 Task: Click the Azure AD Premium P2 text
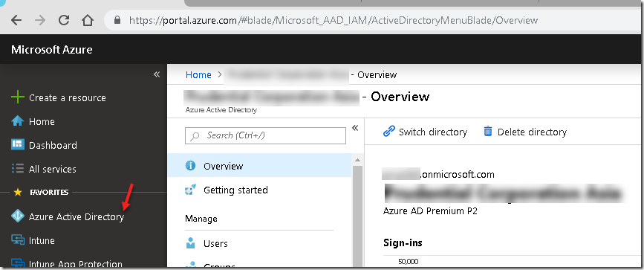(430, 211)
